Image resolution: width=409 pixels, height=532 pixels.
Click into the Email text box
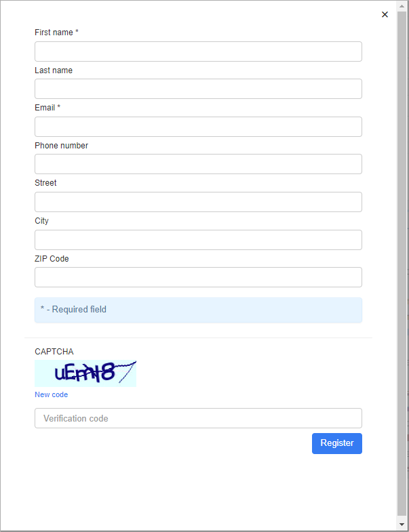click(198, 127)
